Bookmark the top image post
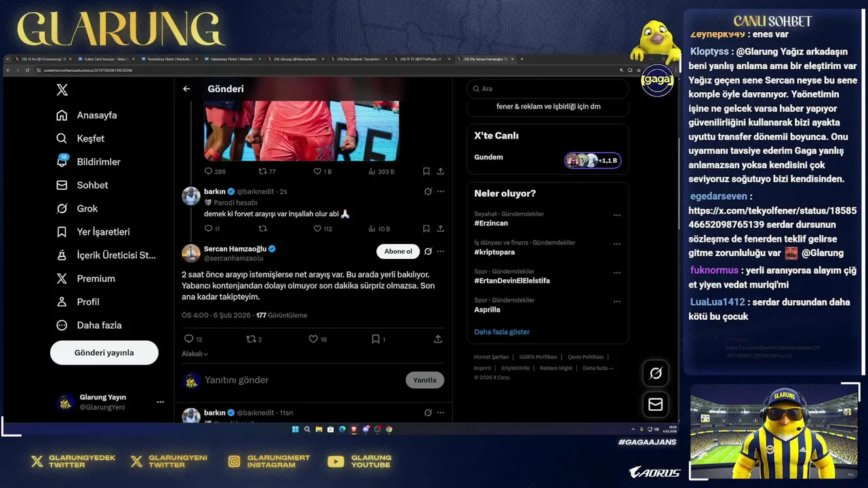Image resolution: width=868 pixels, height=488 pixels. tap(426, 171)
